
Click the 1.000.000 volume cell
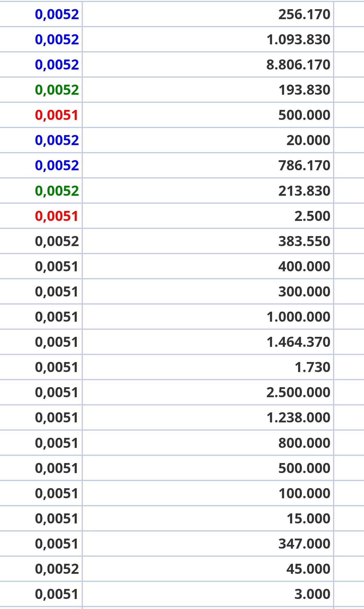298,317
